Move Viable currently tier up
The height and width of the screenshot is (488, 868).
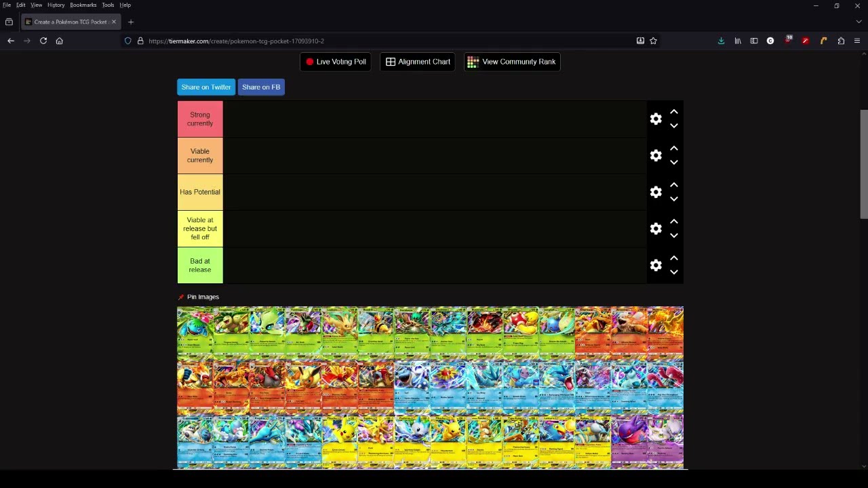[674, 148]
